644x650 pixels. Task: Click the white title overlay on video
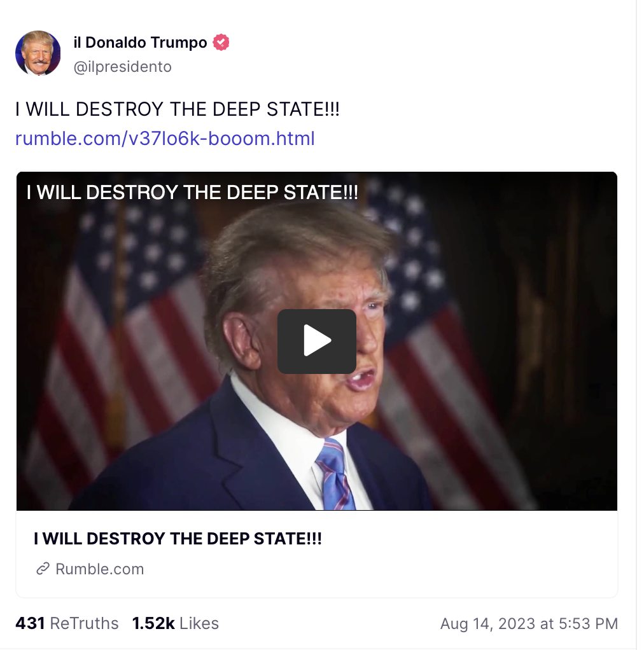(x=192, y=192)
